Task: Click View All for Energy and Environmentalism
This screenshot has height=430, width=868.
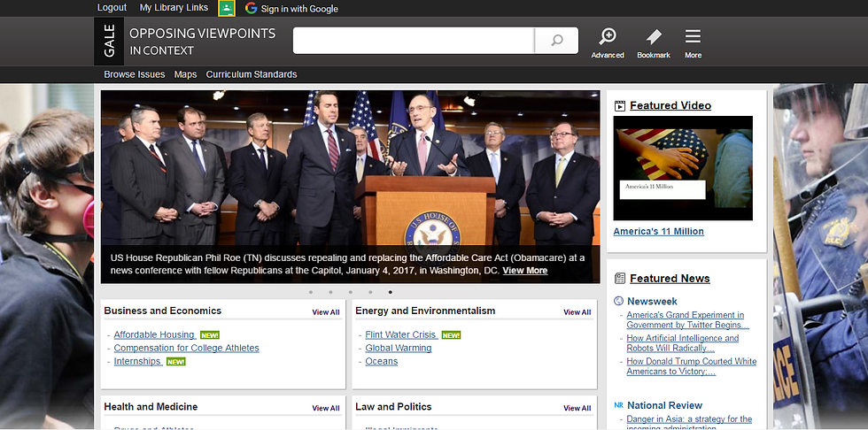Action: click(577, 312)
